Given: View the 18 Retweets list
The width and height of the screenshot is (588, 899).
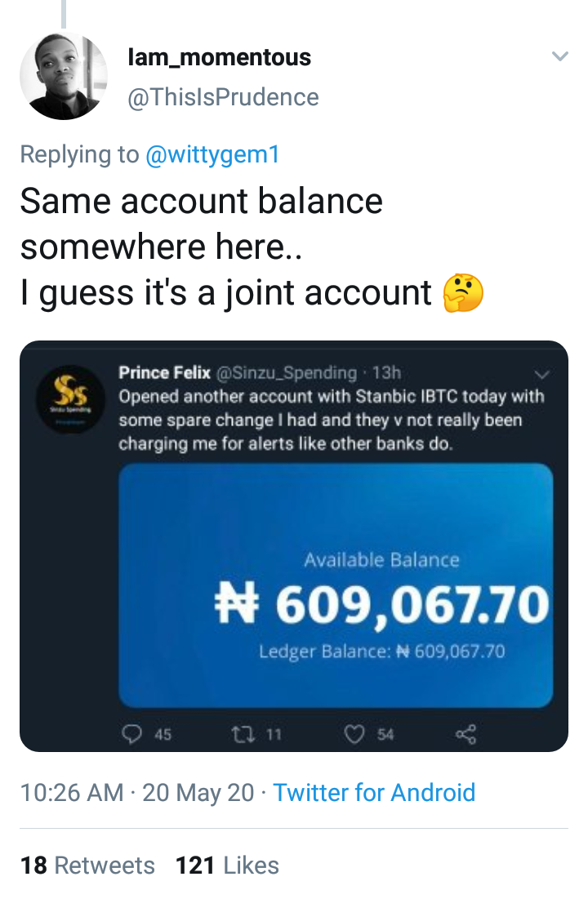Looking at the screenshot, I should click(x=87, y=865).
